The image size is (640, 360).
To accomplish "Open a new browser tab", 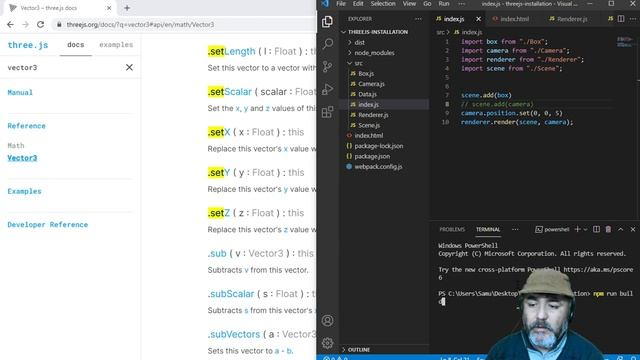I will click(127, 8).
